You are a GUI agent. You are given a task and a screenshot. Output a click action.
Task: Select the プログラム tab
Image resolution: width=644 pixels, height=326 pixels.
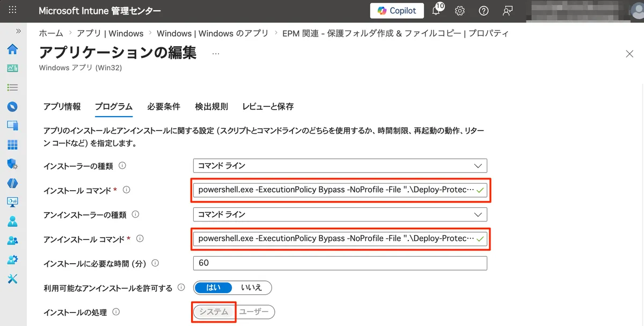click(x=114, y=106)
